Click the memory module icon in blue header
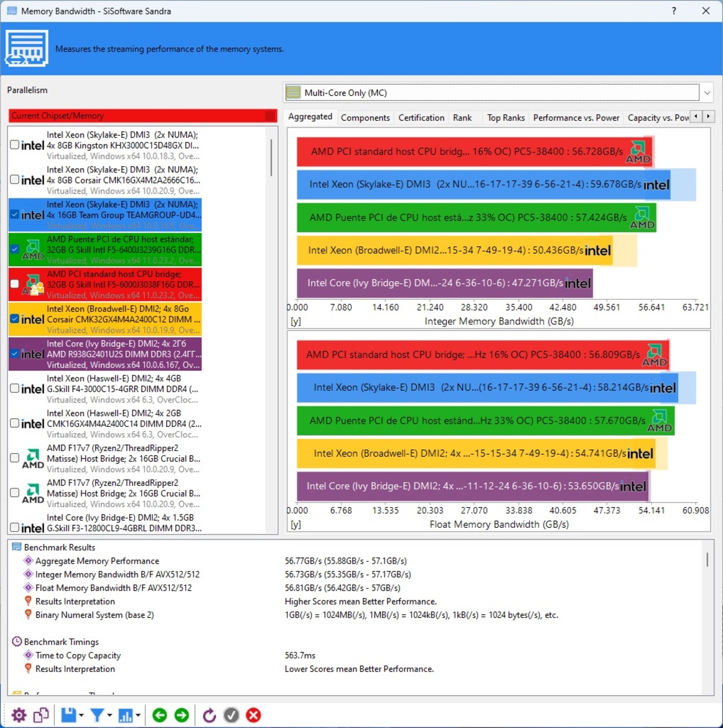The width and height of the screenshot is (723, 728). (27, 49)
